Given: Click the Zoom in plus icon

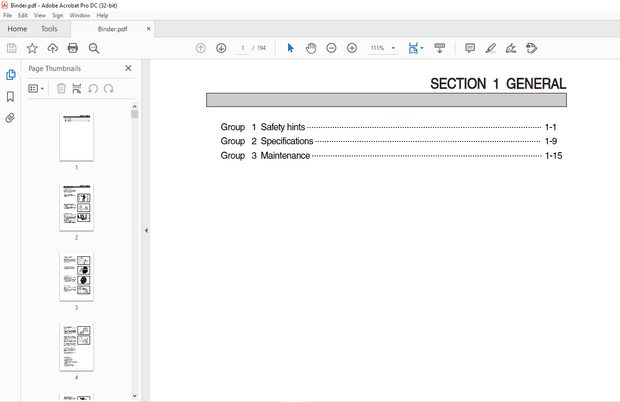Looking at the screenshot, I should [x=352, y=48].
